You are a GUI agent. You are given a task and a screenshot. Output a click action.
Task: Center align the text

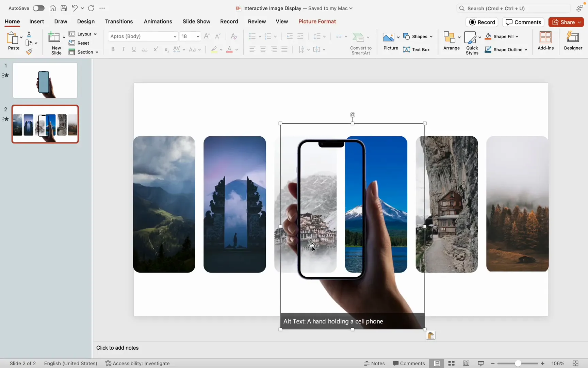click(263, 50)
